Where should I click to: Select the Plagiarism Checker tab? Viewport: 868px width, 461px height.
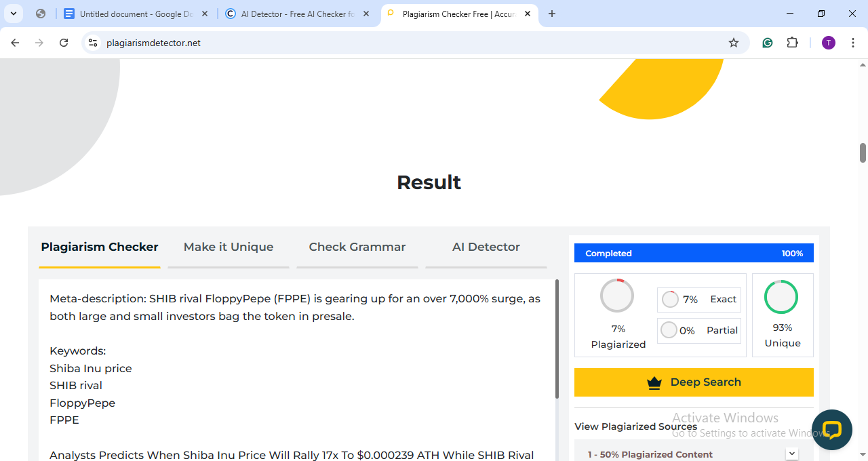pyautogui.click(x=100, y=247)
